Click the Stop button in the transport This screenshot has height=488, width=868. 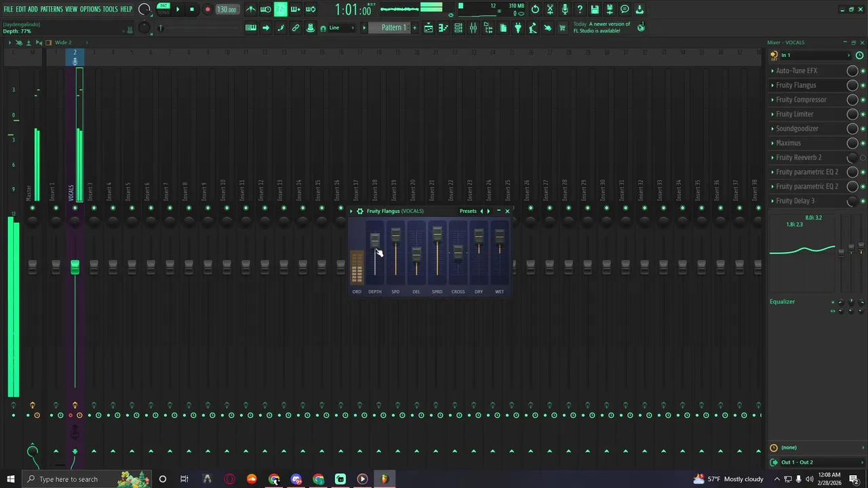click(192, 9)
